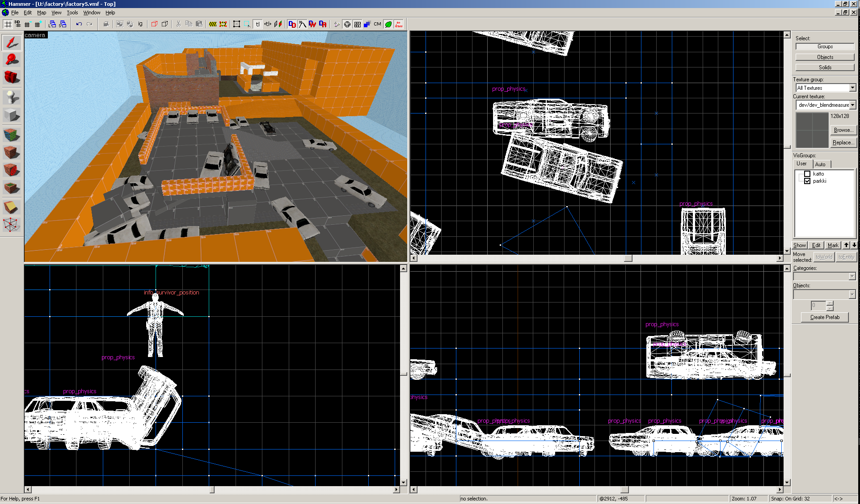The image size is (860, 504).
Task: Toggle the texture lock tl button
Action: point(257,24)
